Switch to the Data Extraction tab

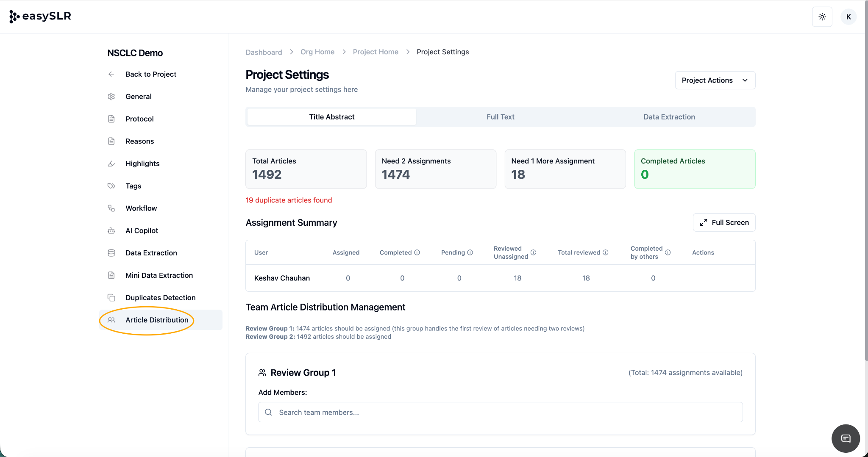click(x=669, y=117)
